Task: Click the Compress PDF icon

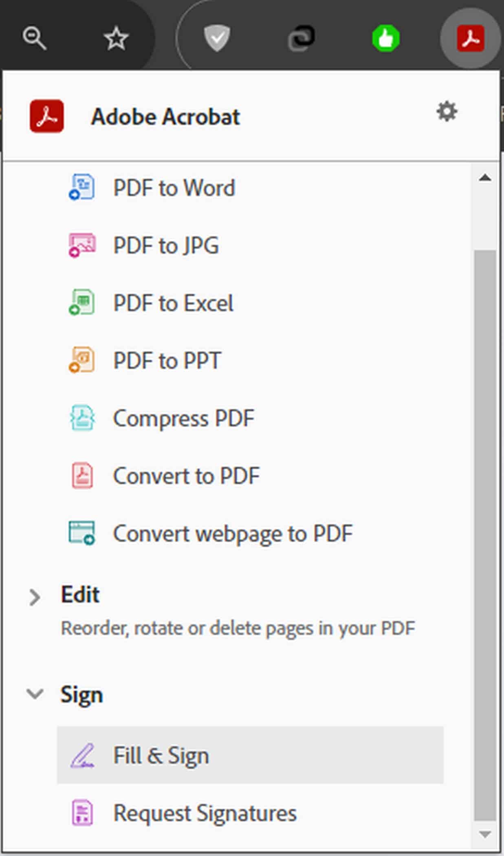Action: (x=82, y=418)
